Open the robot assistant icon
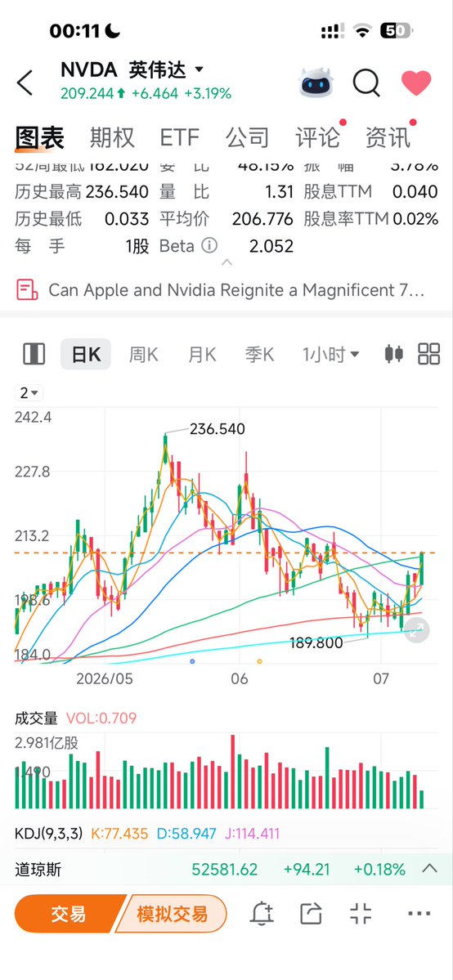This screenshot has height=980, width=453. (x=316, y=83)
